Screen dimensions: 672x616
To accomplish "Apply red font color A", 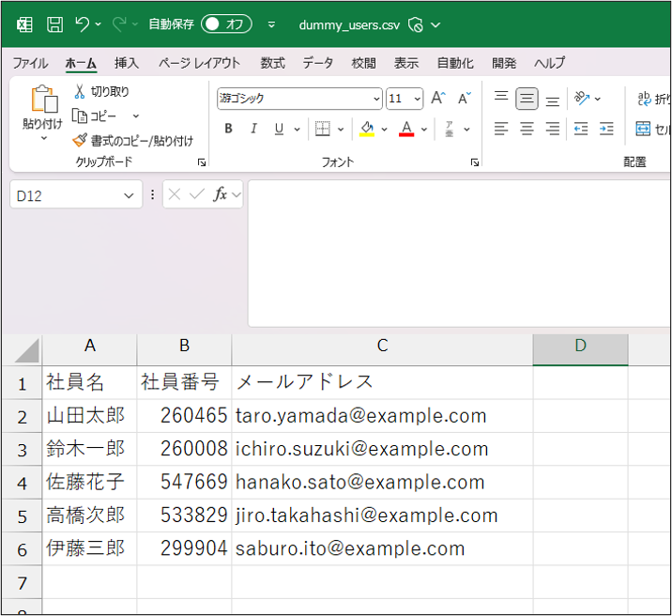I will [x=406, y=129].
